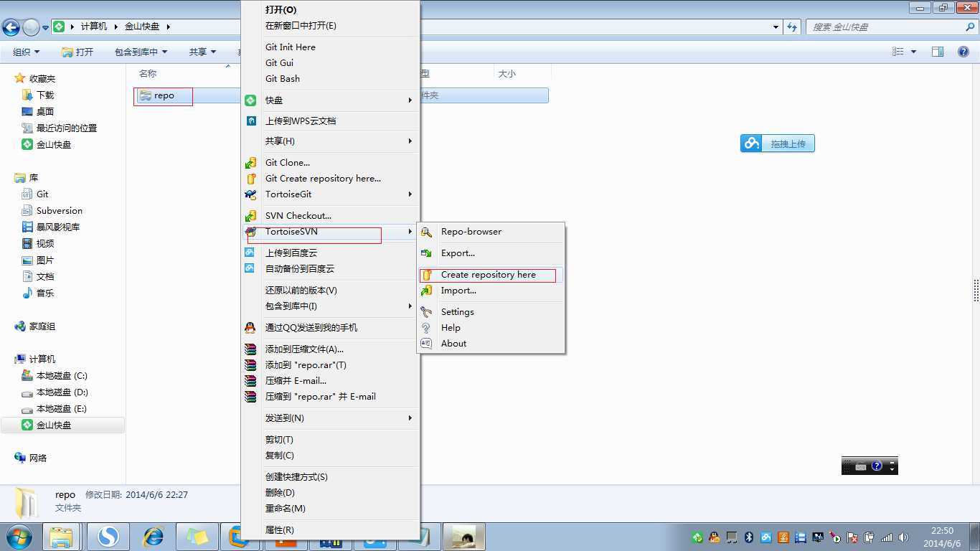Click the Help question mark icon

pyautogui.click(x=426, y=328)
